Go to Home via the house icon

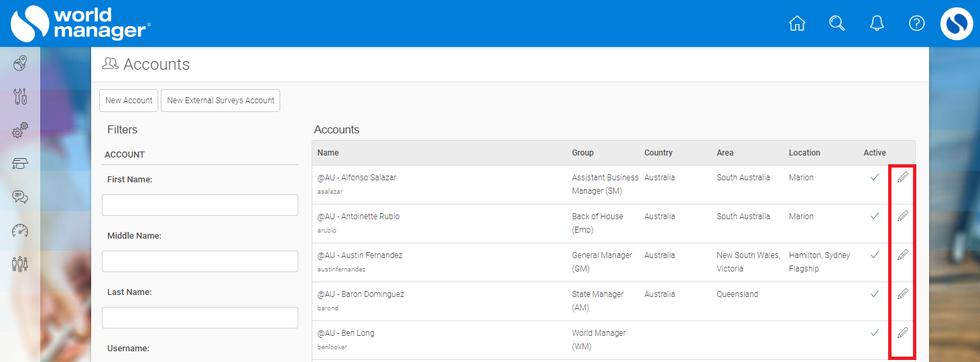pyautogui.click(x=797, y=23)
